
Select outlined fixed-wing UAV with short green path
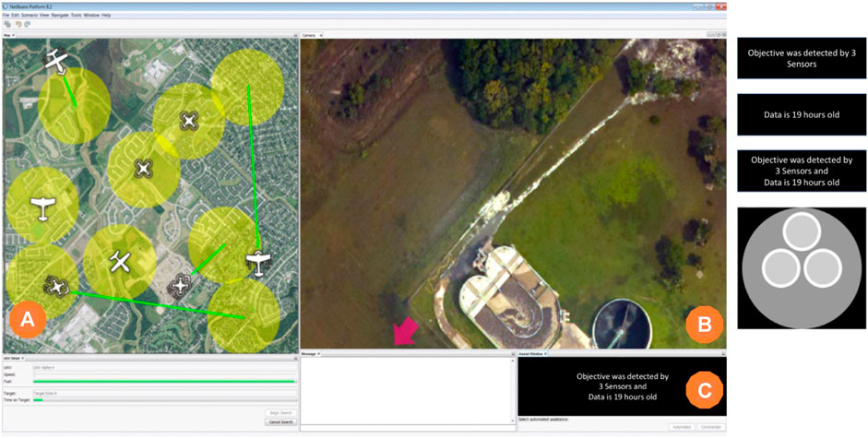point(56,60)
